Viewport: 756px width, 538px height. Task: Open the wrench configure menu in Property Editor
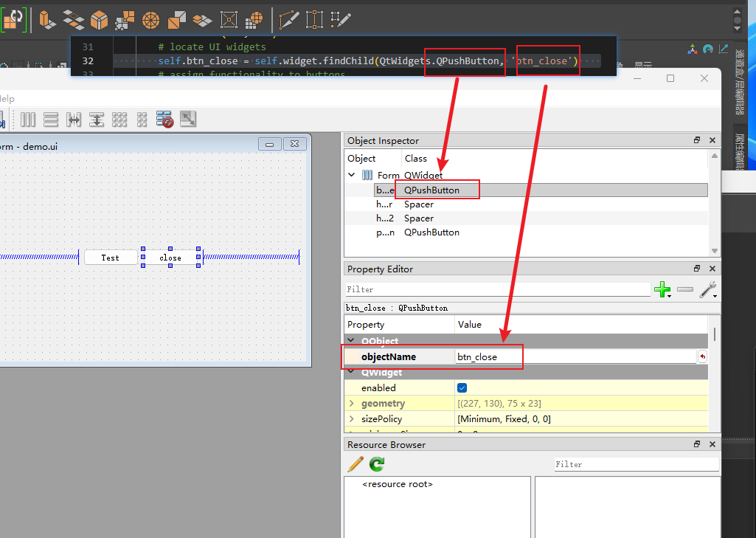[708, 289]
